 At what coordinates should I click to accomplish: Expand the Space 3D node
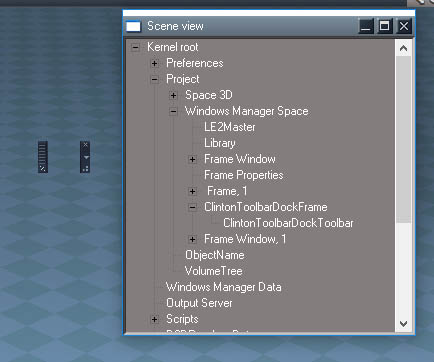pos(173,95)
